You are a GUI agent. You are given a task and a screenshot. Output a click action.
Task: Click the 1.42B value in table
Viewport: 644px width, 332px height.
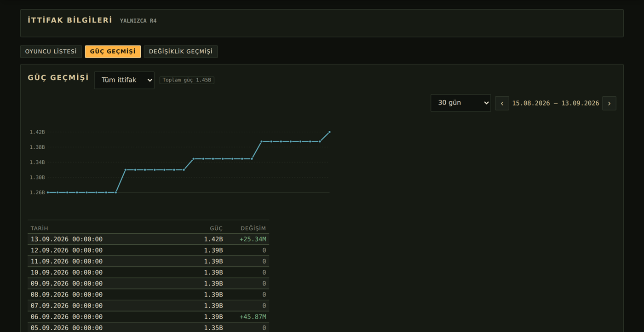point(213,239)
